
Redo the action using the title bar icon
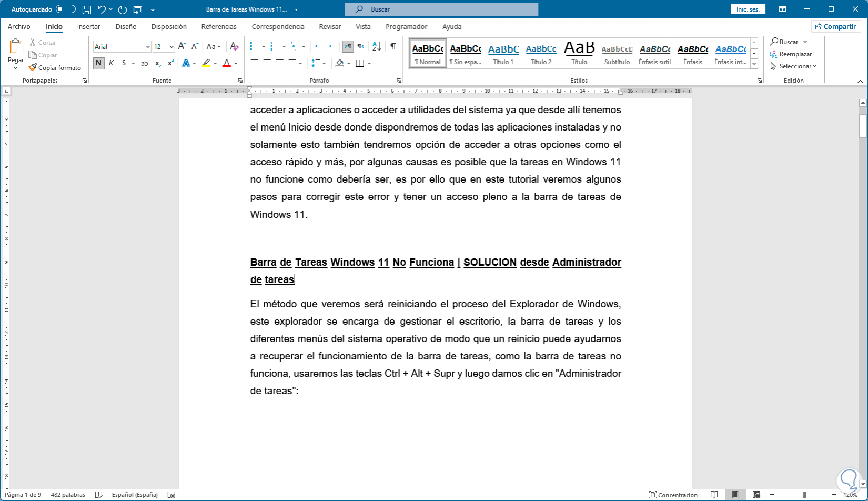[x=123, y=9]
